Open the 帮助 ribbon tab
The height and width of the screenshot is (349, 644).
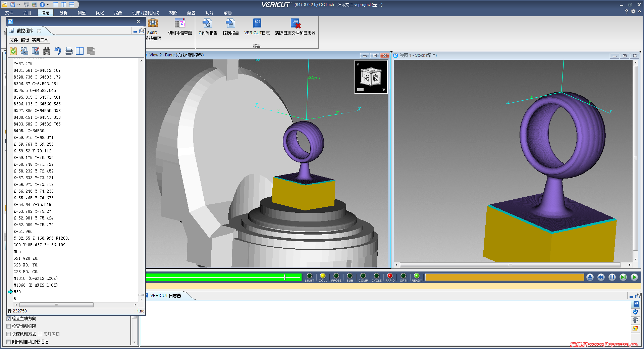(227, 13)
